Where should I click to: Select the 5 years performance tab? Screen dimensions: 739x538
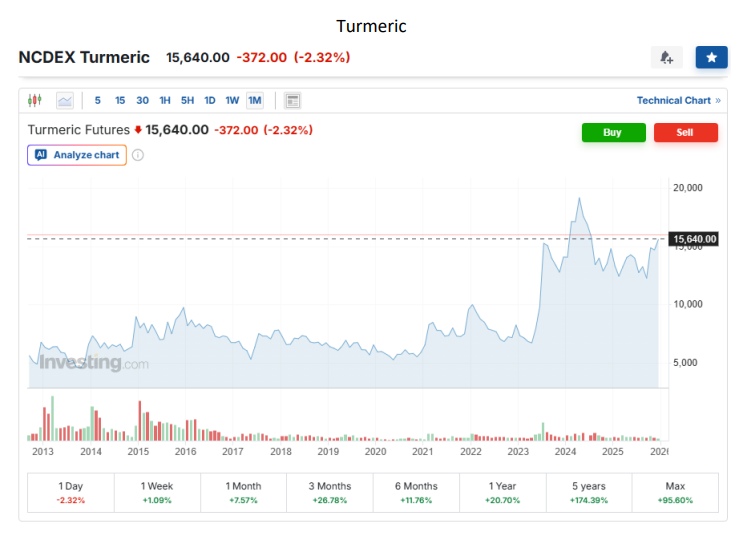pos(588,491)
